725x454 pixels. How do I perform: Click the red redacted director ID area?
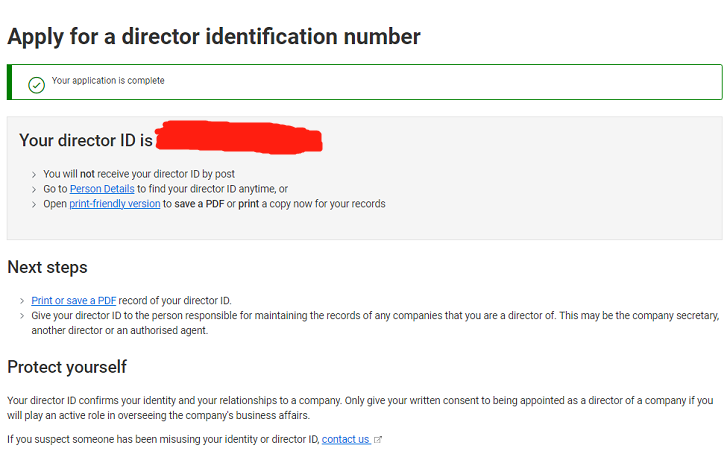[239, 137]
